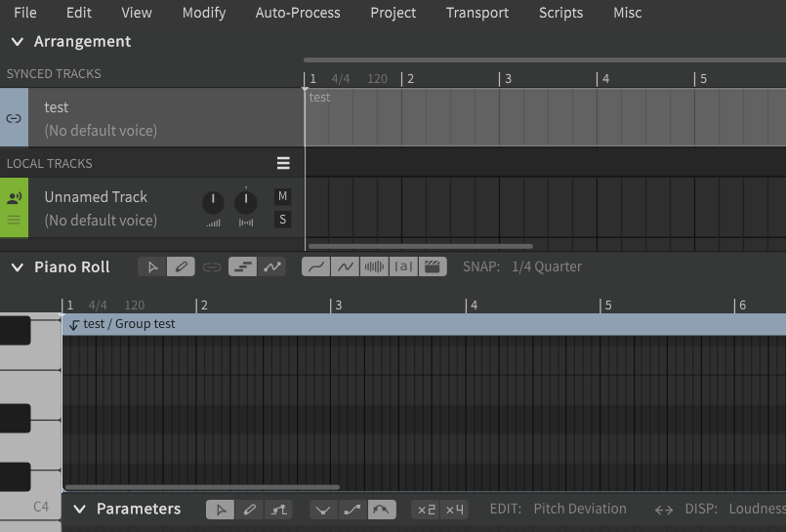
Task: Click the 4/4 time signature in Arrangement ruler
Action: [341, 79]
